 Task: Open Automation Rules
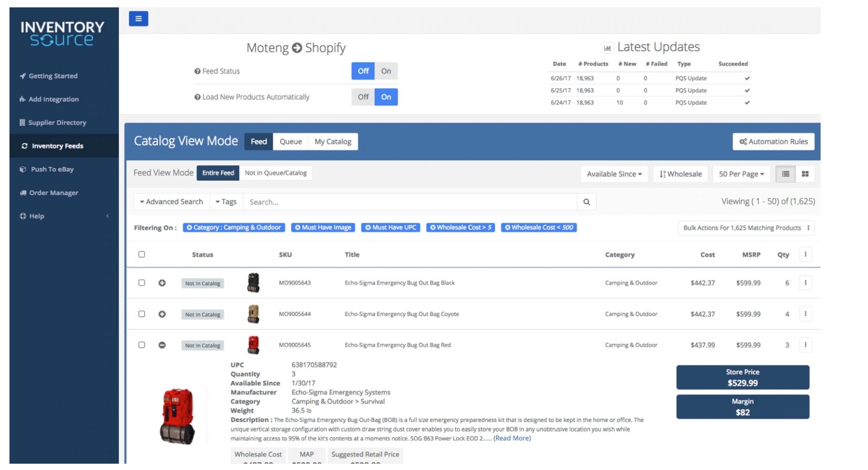773,142
